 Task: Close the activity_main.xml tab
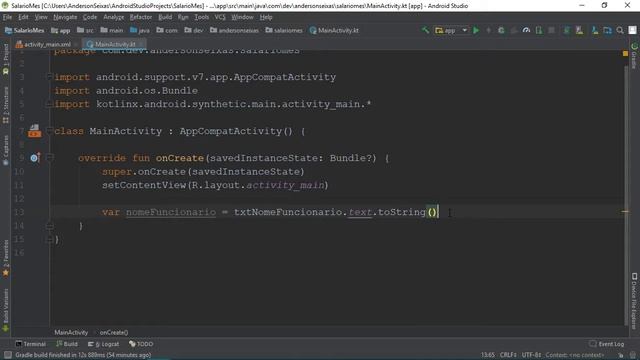[76, 44]
